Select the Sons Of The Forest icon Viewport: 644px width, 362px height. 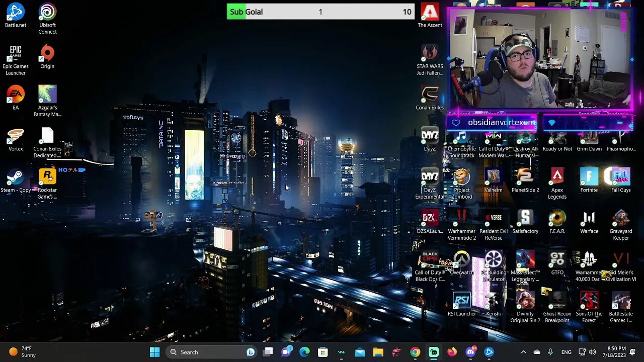pyautogui.click(x=589, y=308)
